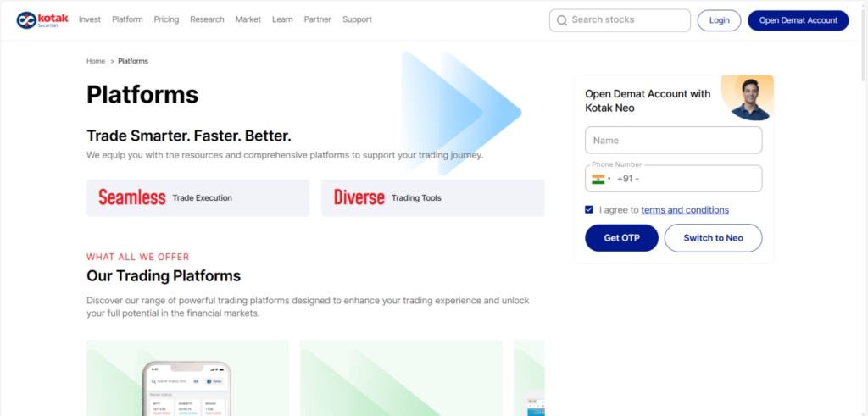
Task: Expand the country code dropdown arrow
Action: pyautogui.click(x=609, y=179)
